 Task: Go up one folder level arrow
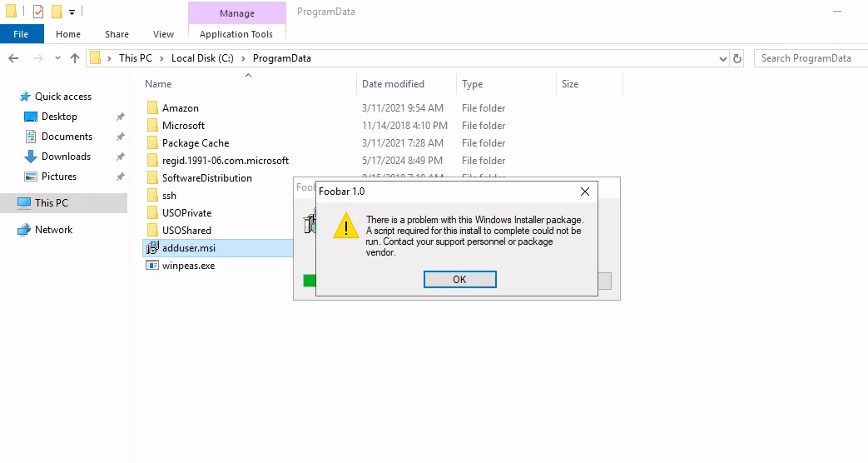coord(75,58)
